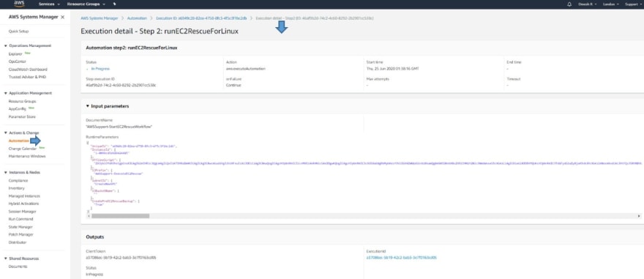The height and width of the screenshot is (279, 644).
Task: Click the scrollbar right arrow in RuntimeParameters
Action: pyautogui.click(x=639, y=216)
